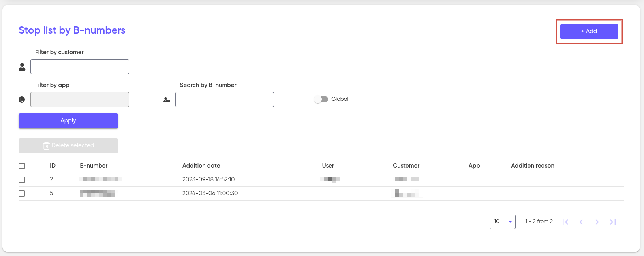644x256 pixels.
Task: Click the app icon beside Filter by app
Action: point(22,100)
